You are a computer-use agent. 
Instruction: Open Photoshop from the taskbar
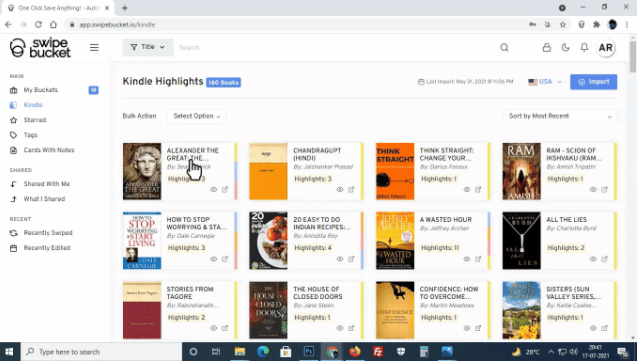[x=309, y=352]
